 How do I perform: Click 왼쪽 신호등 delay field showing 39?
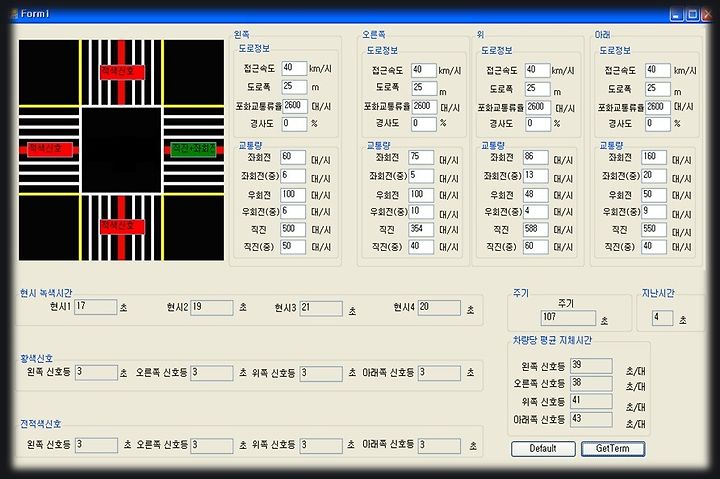click(x=591, y=366)
